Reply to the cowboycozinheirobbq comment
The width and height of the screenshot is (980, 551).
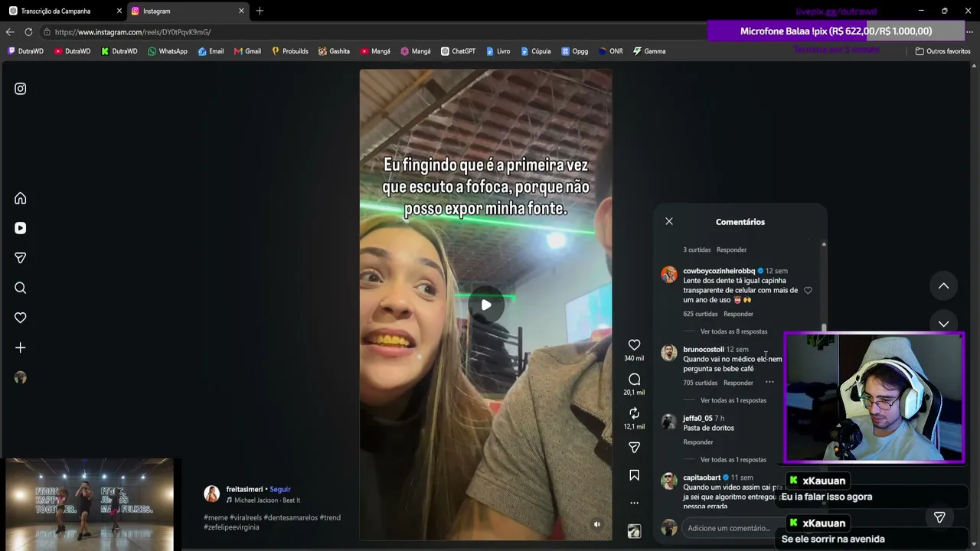738,314
